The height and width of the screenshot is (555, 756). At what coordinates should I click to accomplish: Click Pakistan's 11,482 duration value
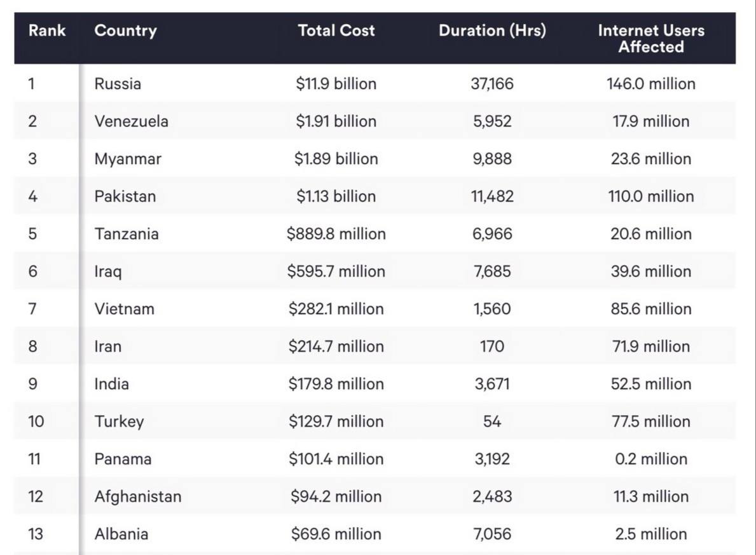pos(492,196)
